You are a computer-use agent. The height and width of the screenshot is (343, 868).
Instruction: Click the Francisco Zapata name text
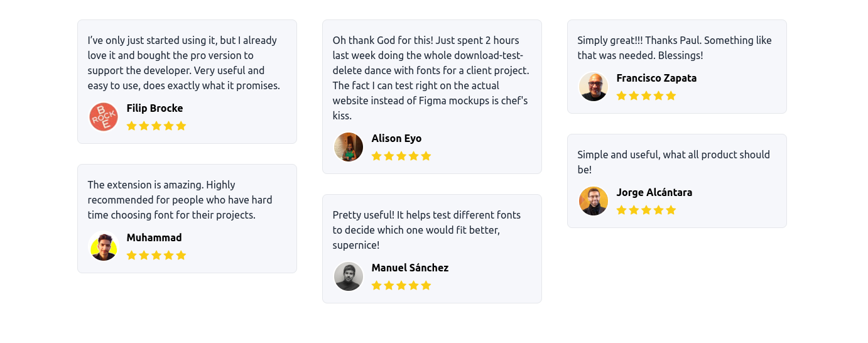pyautogui.click(x=656, y=78)
